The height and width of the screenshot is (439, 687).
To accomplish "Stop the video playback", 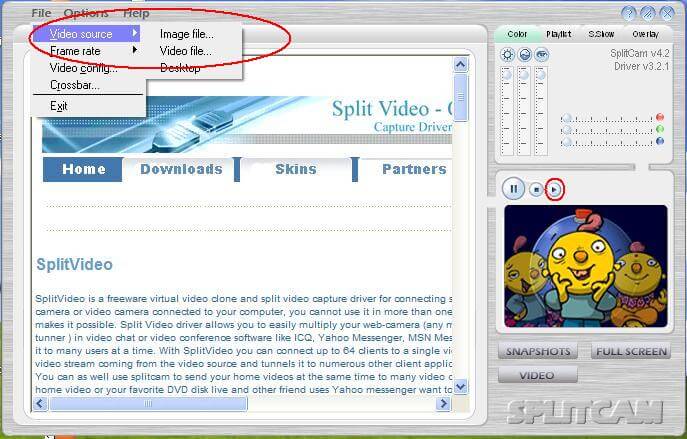I will point(537,188).
